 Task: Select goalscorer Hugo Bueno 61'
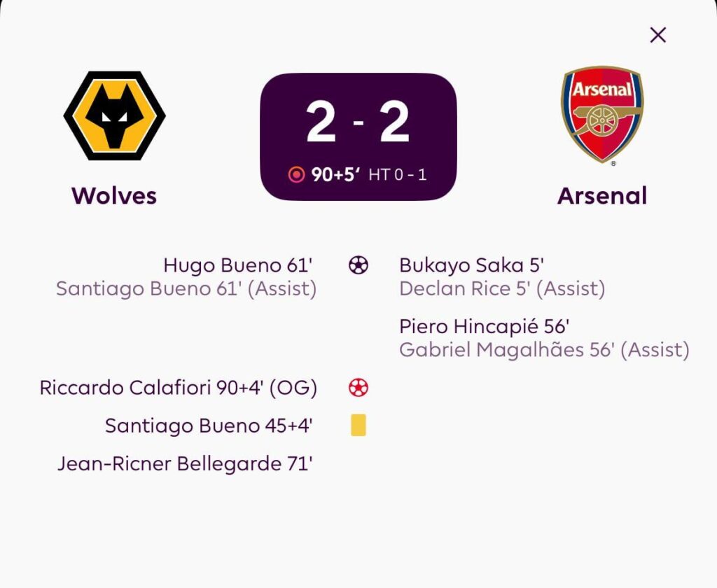pos(237,265)
